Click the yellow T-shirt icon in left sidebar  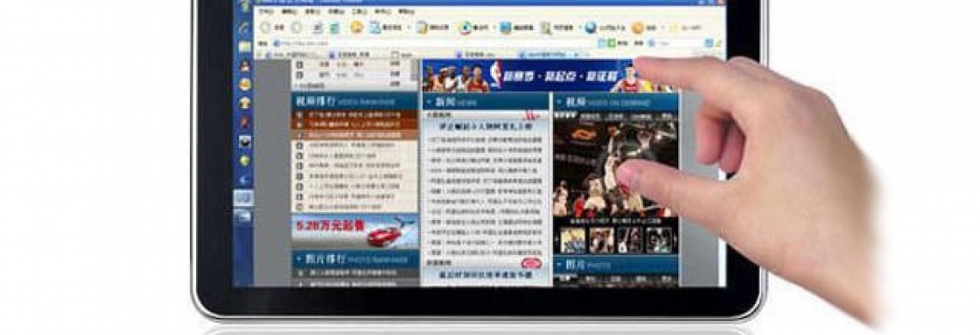point(245,103)
